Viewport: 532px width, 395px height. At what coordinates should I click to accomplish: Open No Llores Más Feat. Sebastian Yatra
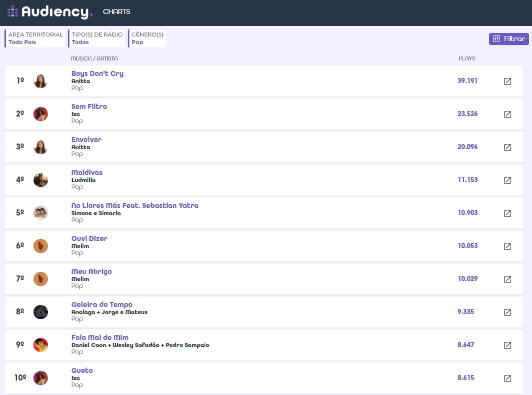(135, 205)
